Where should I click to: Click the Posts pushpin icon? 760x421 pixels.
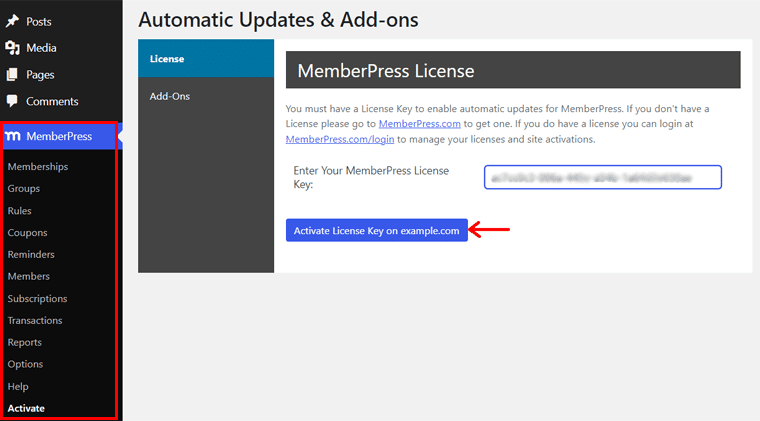click(12, 21)
